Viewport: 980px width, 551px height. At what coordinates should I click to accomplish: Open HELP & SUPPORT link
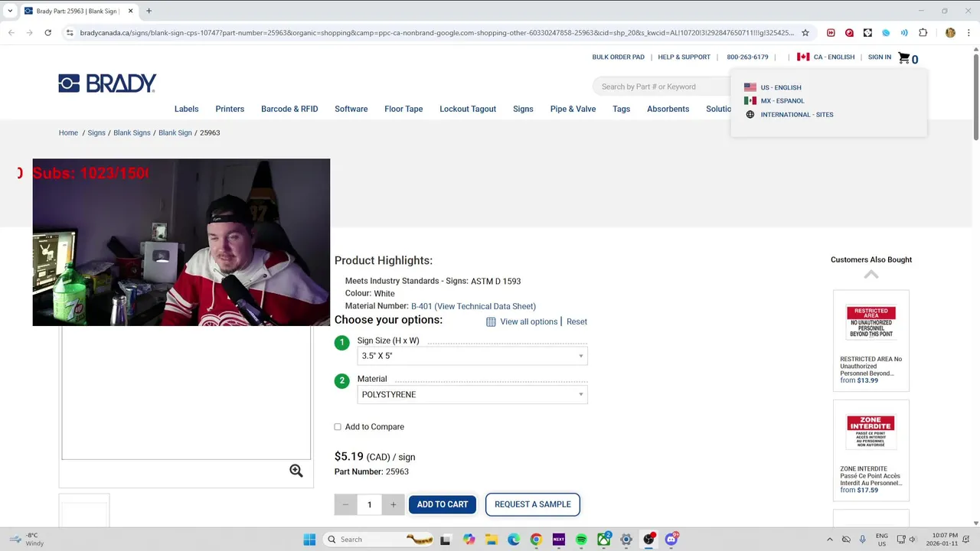pyautogui.click(x=684, y=57)
